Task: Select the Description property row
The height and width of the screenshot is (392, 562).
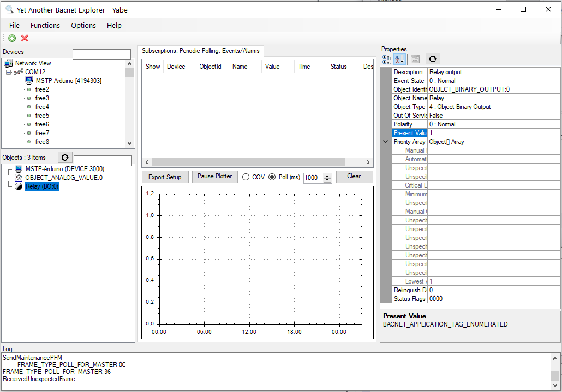Action: click(476, 72)
